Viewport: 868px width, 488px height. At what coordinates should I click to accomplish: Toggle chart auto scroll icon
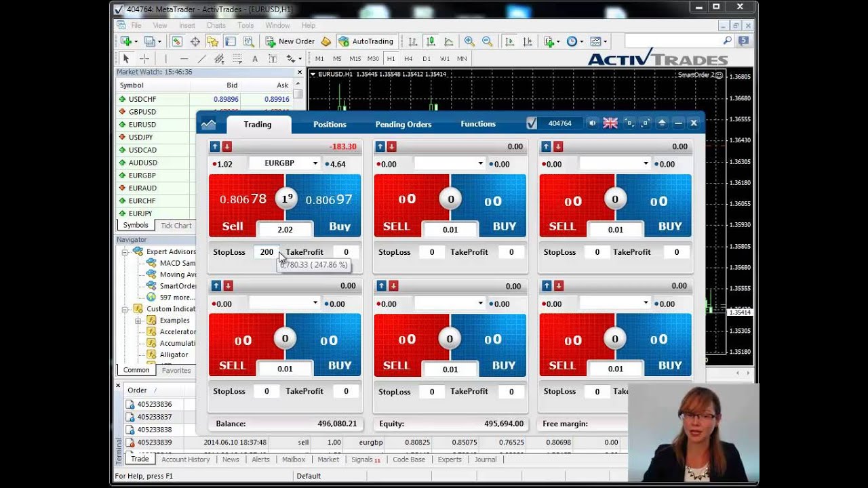(x=509, y=41)
